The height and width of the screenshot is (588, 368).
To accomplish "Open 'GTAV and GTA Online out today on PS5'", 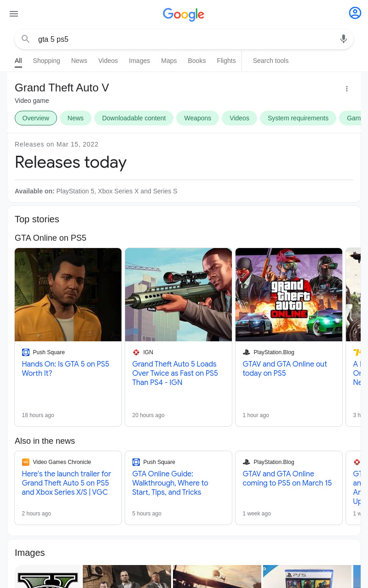I will pyautogui.click(x=285, y=368).
